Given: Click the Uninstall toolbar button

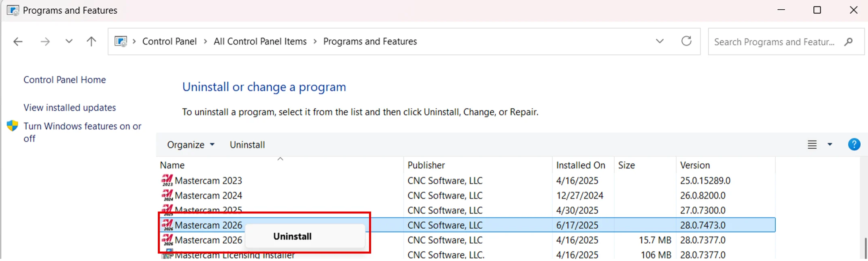Looking at the screenshot, I should click(x=247, y=145).
